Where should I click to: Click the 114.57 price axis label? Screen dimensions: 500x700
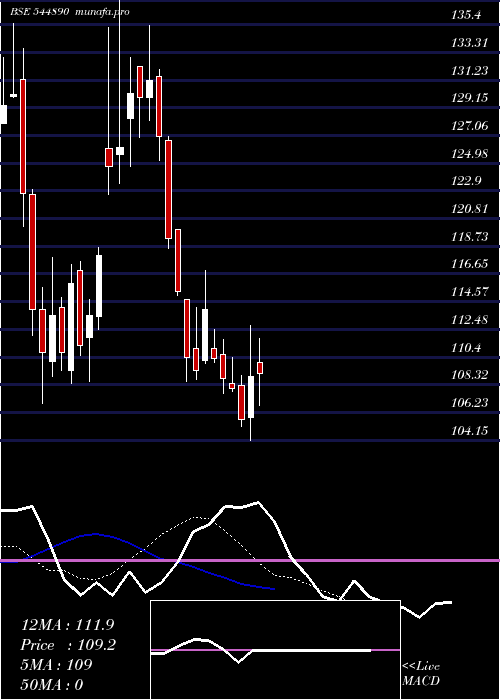pyautogui.click(x=470, y=292)
